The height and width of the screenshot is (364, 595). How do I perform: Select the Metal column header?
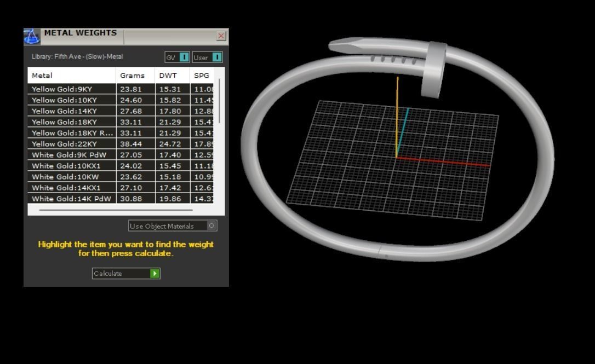tap(72, 76)
